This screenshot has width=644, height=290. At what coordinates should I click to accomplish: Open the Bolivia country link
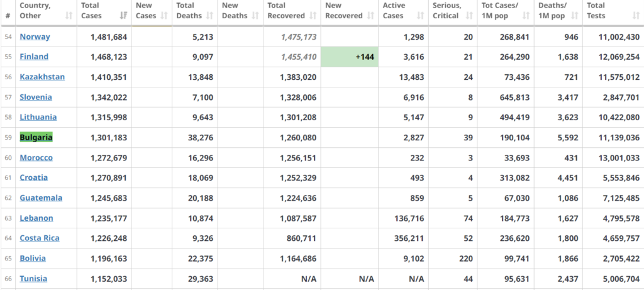click(x=33, y=259)
